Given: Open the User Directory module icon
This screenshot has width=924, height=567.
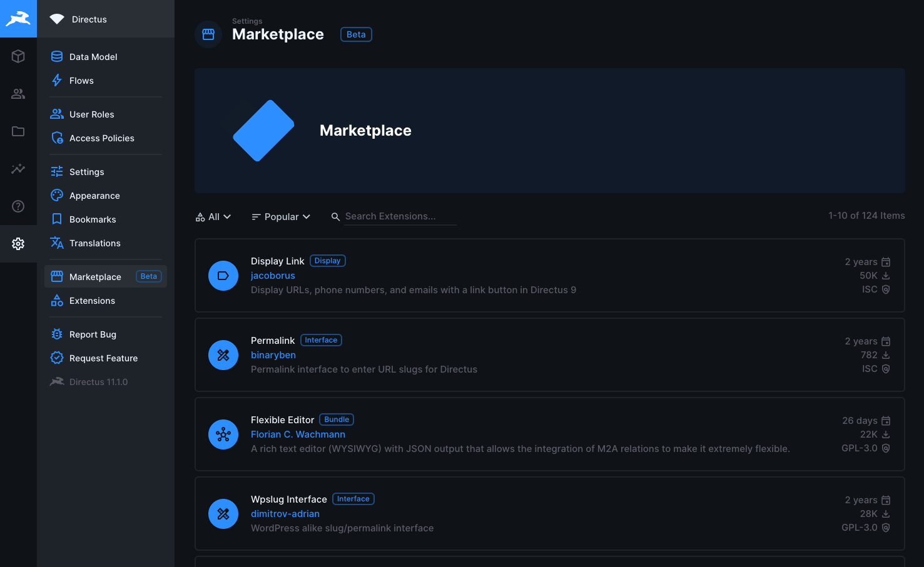Looking at the screenshot, I should click(x=18, y=94).
